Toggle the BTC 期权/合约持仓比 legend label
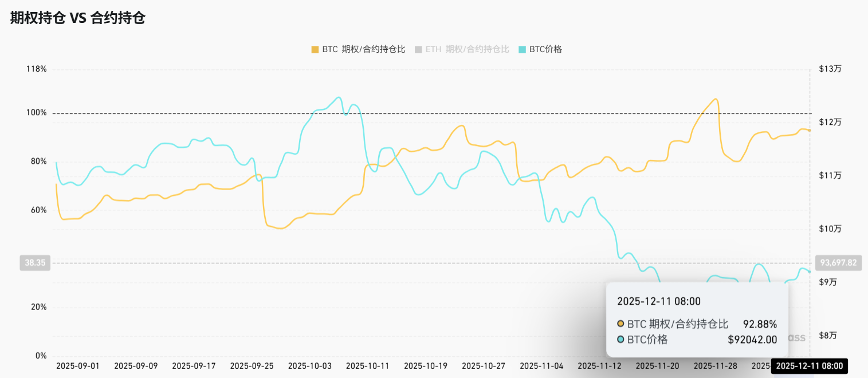 pyautogui.click(x=363, y=49)
